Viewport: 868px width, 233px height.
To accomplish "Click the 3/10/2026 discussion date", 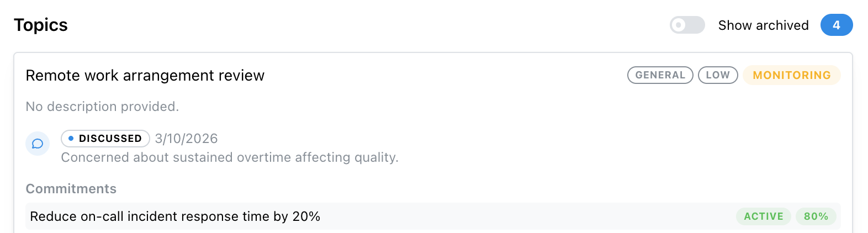I will pos(186,139).
